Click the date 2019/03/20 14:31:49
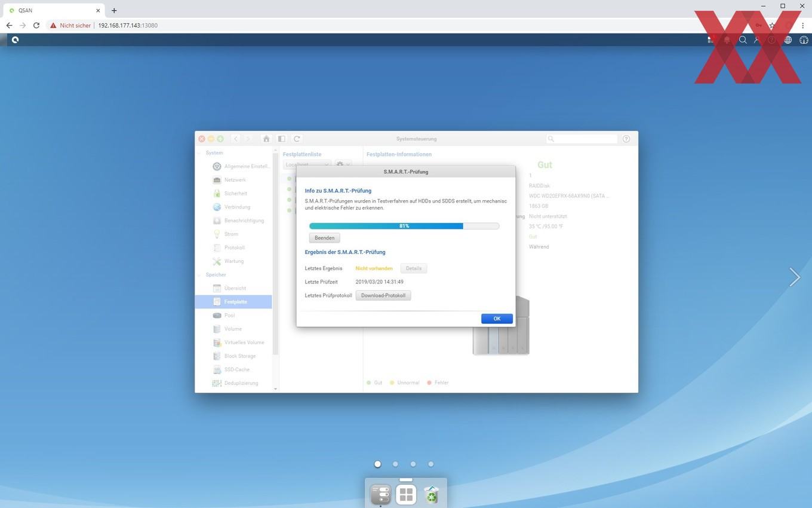Image resolution: width=812 pixels, height=508 pixels. 379,282
